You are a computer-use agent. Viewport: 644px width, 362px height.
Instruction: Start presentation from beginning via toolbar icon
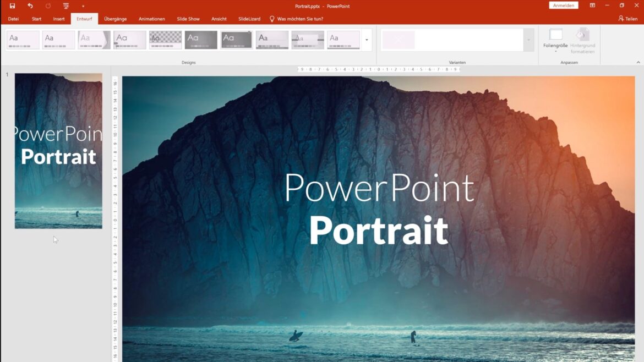coord(66,6)
